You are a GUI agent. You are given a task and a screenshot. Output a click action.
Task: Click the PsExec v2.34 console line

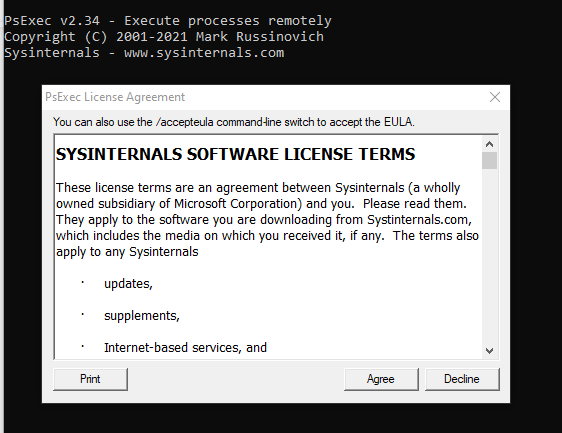click(168, 21)
